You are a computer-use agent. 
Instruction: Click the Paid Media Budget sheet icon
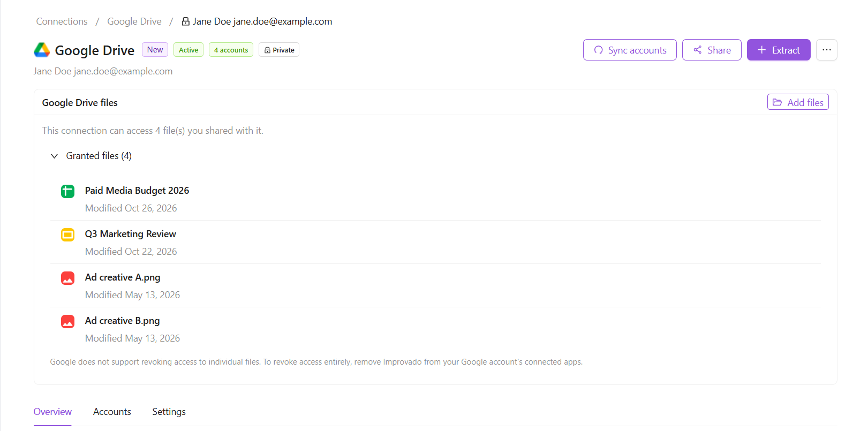point(67,191)
